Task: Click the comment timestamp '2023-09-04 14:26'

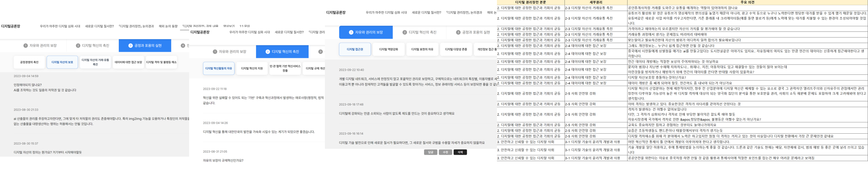Action: click(215, 123)
